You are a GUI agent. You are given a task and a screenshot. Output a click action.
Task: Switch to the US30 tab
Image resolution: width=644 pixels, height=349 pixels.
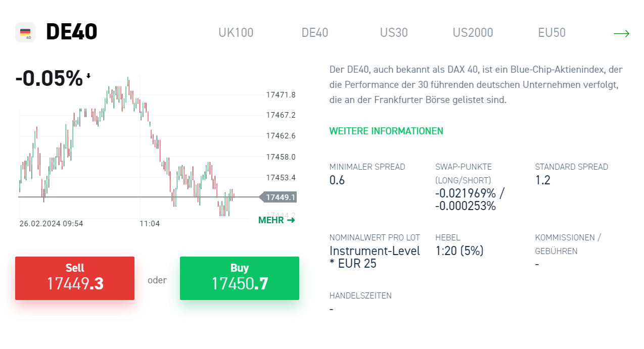[393, 32]
